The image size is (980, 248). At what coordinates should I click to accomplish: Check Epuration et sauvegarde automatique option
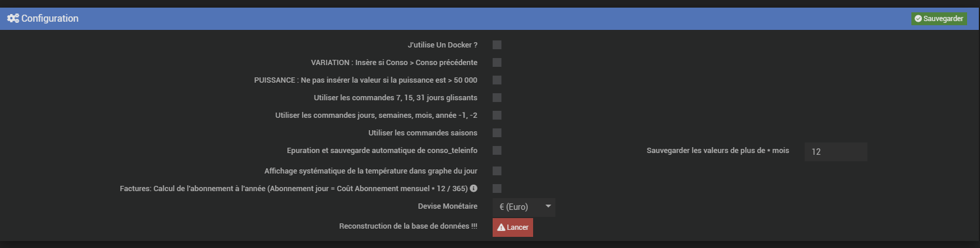click(497, 151)
